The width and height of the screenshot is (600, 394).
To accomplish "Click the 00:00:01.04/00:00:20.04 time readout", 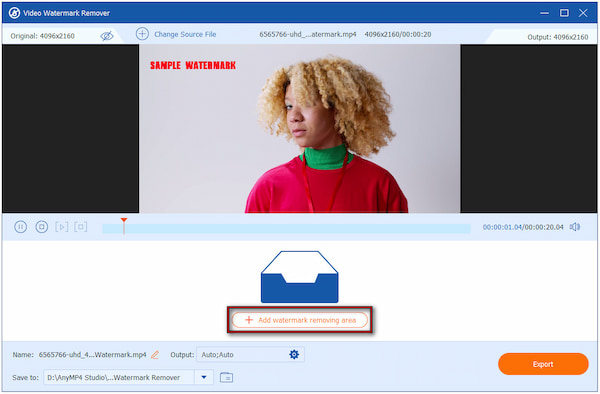I will click(x=523, y=227).
